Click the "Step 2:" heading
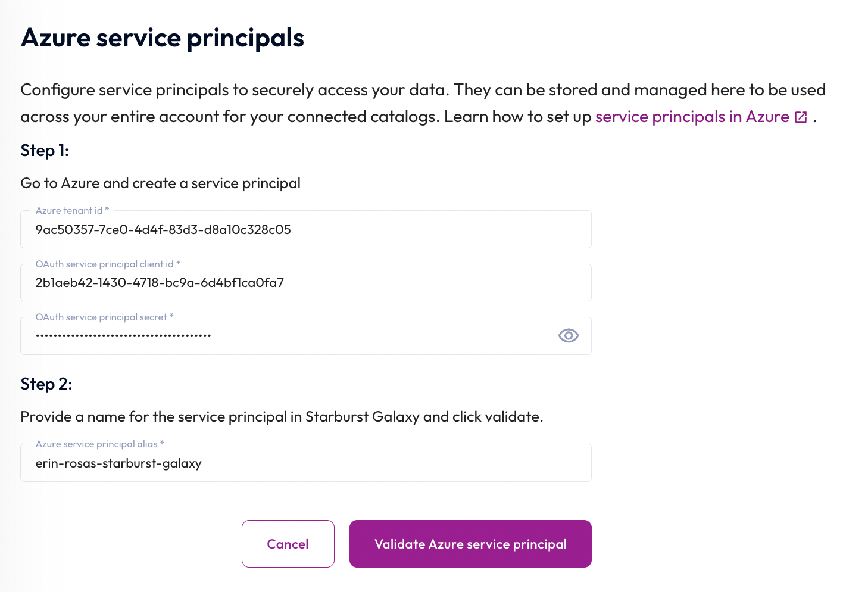 (x=46, y=384)
